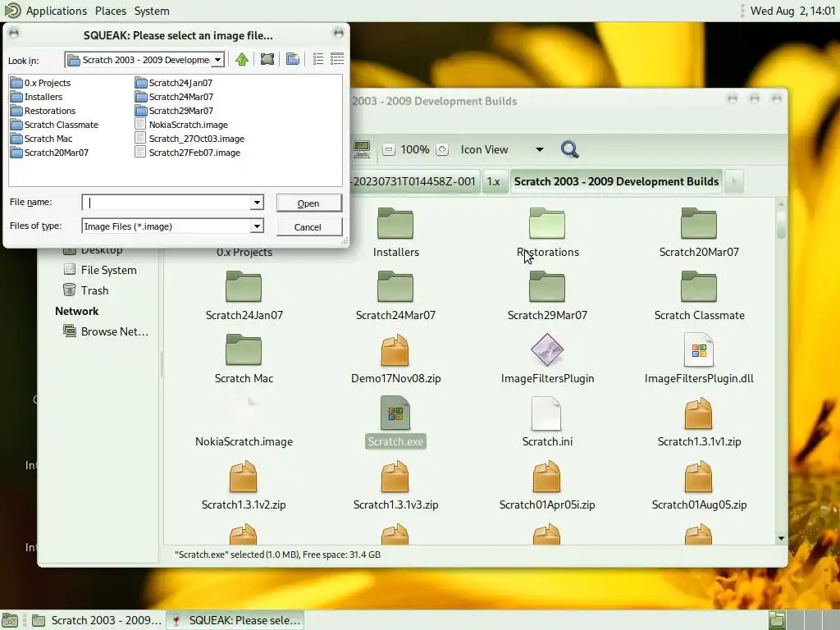Open Installers folder in dialog list

[36, 97]
